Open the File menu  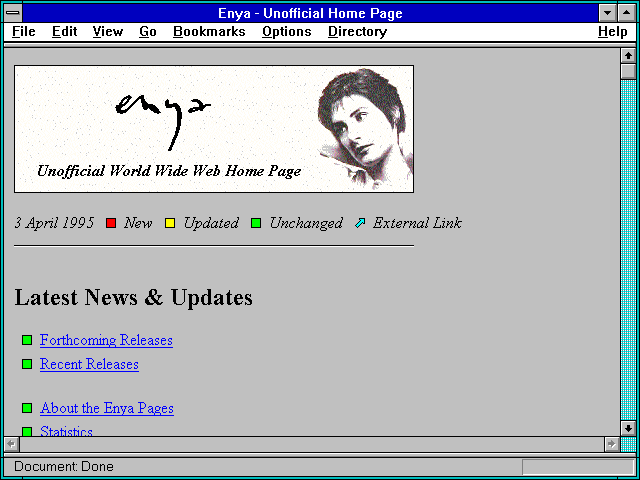24,31
